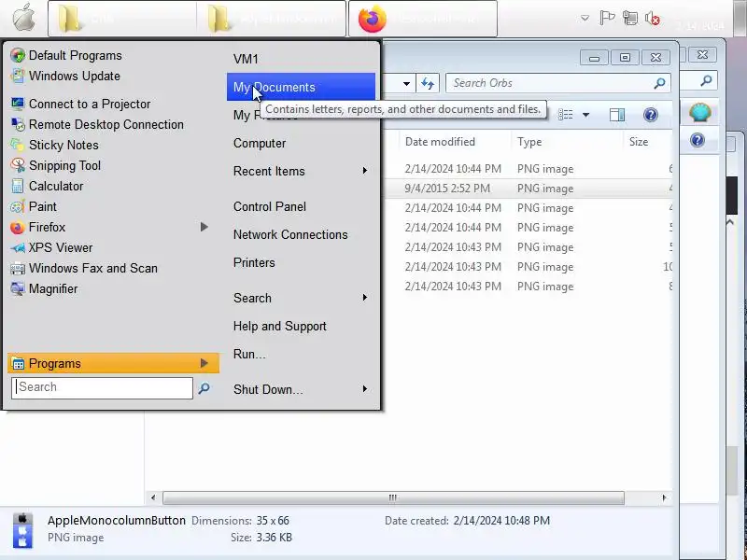Open the Run dialog
747x560 pixels.
coord(249,355)
